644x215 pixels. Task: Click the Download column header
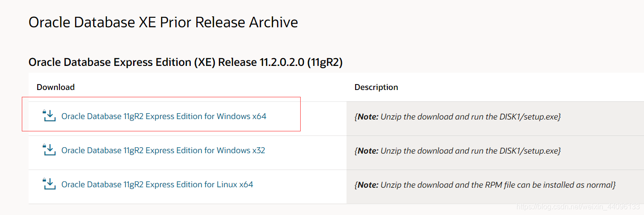pos(55,87)
